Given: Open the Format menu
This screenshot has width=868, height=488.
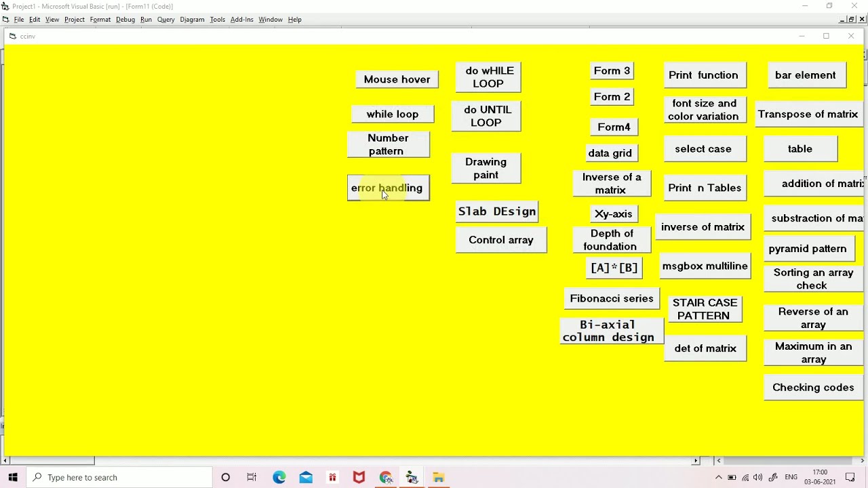Looking at the screenshot, I should pos(100,20).
